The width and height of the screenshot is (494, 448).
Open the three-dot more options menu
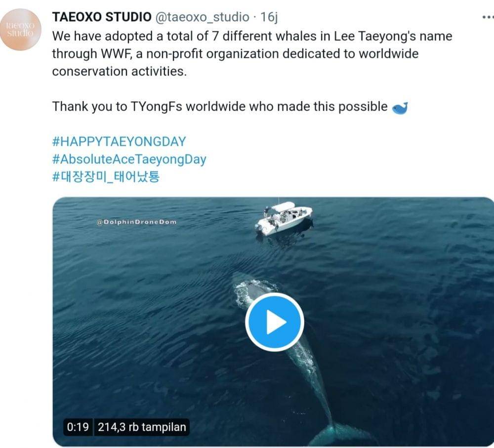[487, 17]
